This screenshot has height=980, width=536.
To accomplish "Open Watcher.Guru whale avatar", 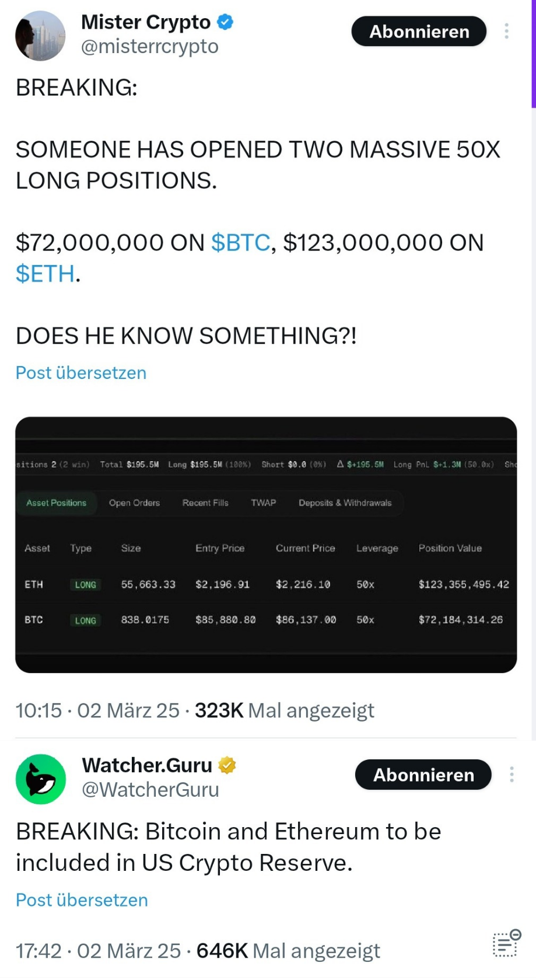I will (41, 779).
